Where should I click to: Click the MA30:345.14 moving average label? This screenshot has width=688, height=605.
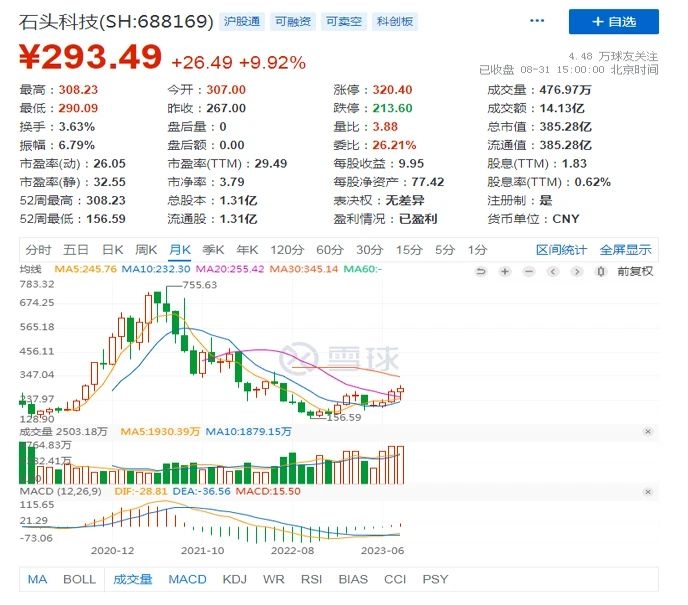[x=304, y=269]
